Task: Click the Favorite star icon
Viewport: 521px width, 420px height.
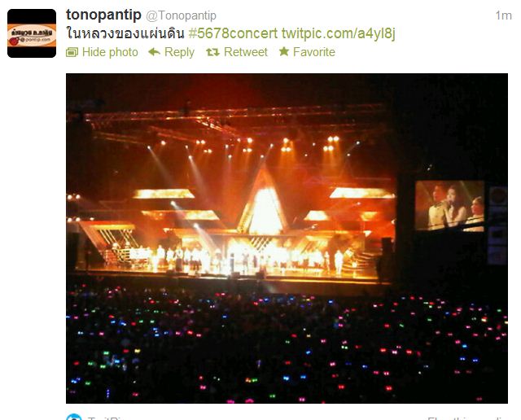Action: [x=284, y=51]
